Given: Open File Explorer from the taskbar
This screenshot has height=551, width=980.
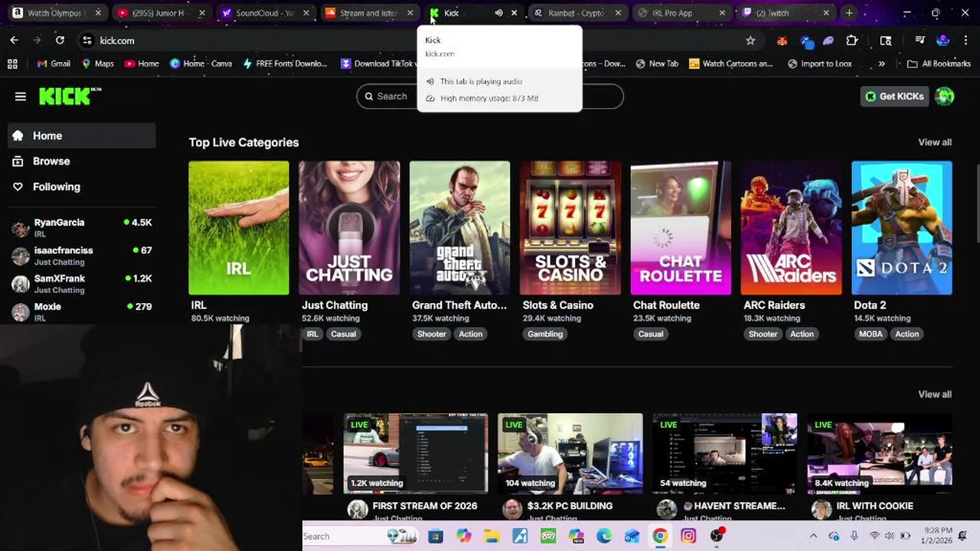Looking at the screenshot, I should point(491,536).
